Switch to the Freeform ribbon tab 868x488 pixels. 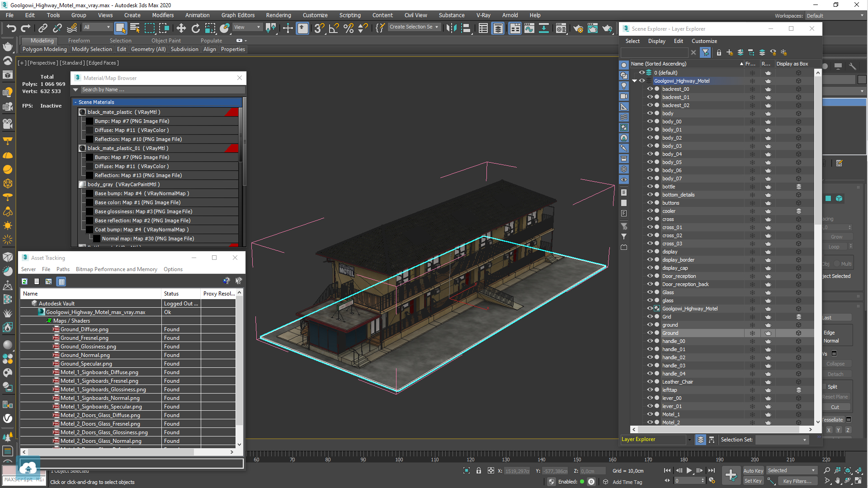(x=79, y=41)
